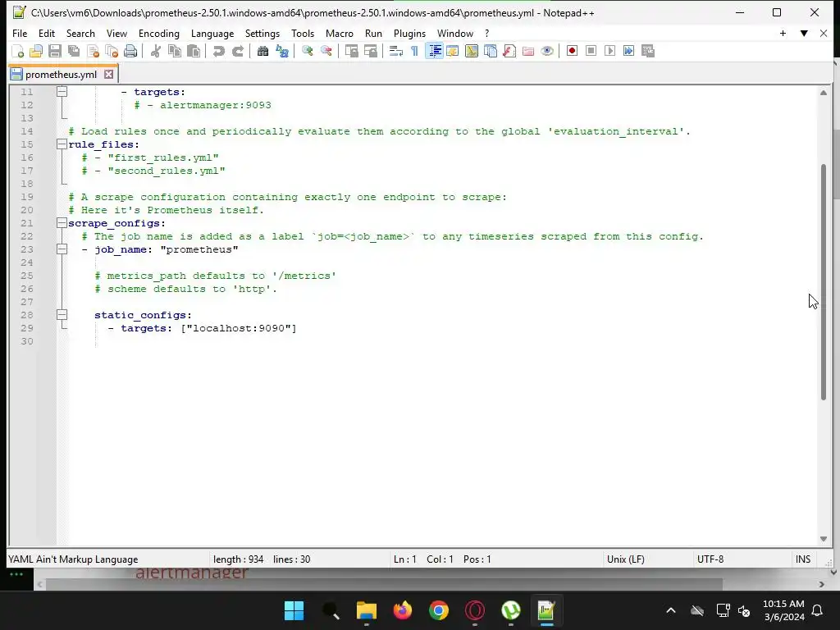
Task: Click the plus button in menu bar
Action: (783, 33)
